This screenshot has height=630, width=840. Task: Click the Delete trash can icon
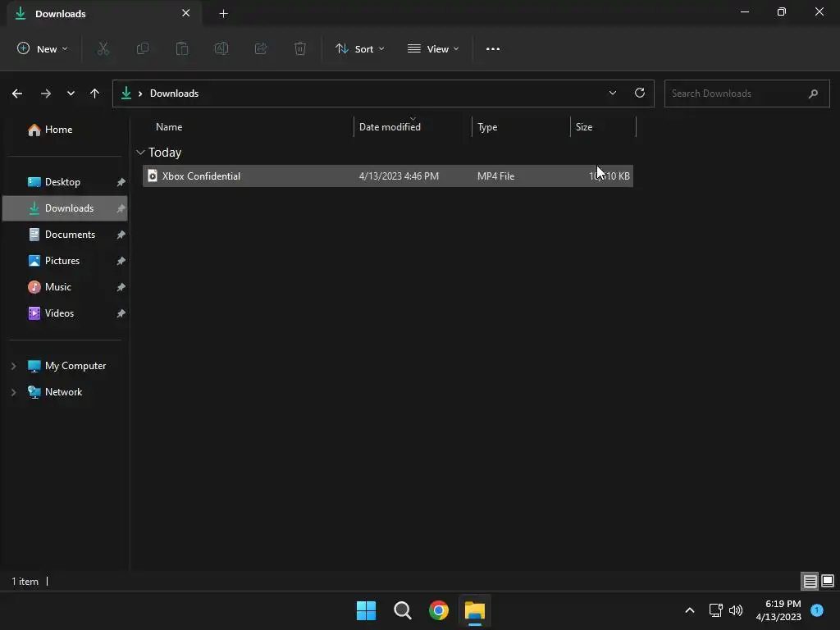click(300, 48)
